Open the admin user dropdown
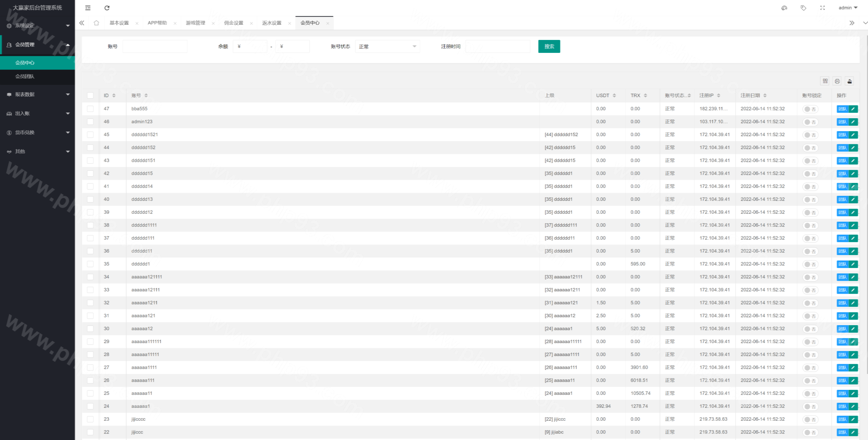The image size is (868, 440). point(848,8)
